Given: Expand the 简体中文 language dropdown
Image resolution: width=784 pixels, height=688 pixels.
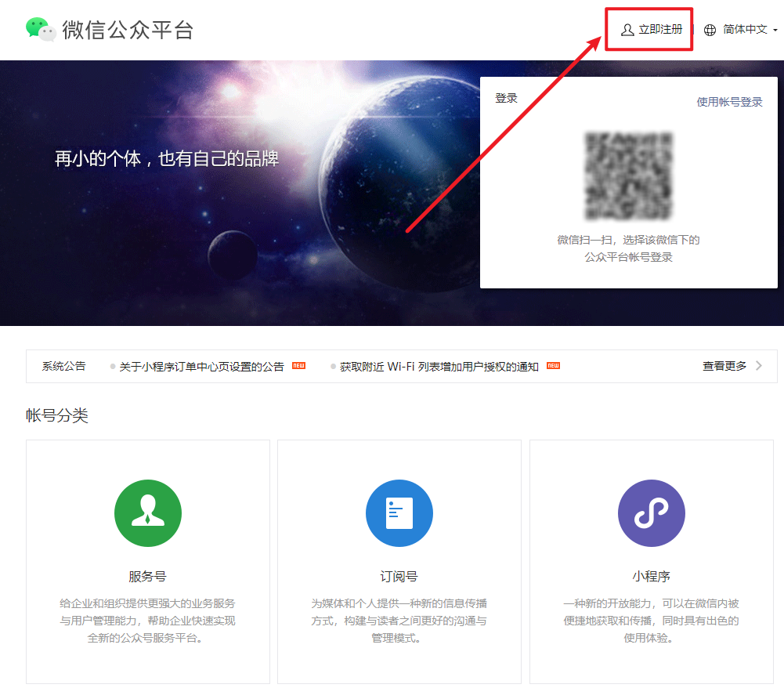Looking at the screenshot, I should coord(745,30).
